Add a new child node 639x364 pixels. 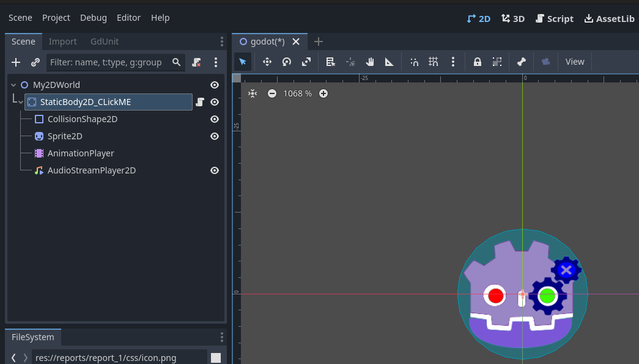17,62
